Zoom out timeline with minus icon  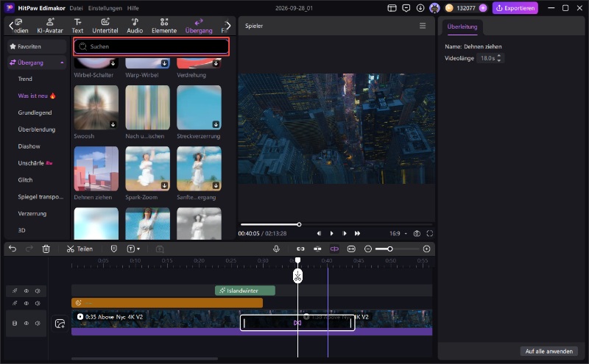[x=368, y=249]
